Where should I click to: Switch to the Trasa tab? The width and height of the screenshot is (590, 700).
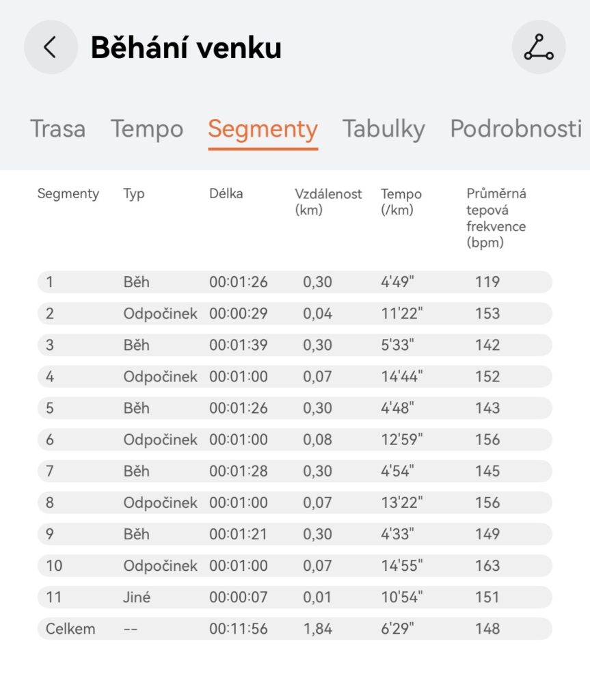[58, 129]
